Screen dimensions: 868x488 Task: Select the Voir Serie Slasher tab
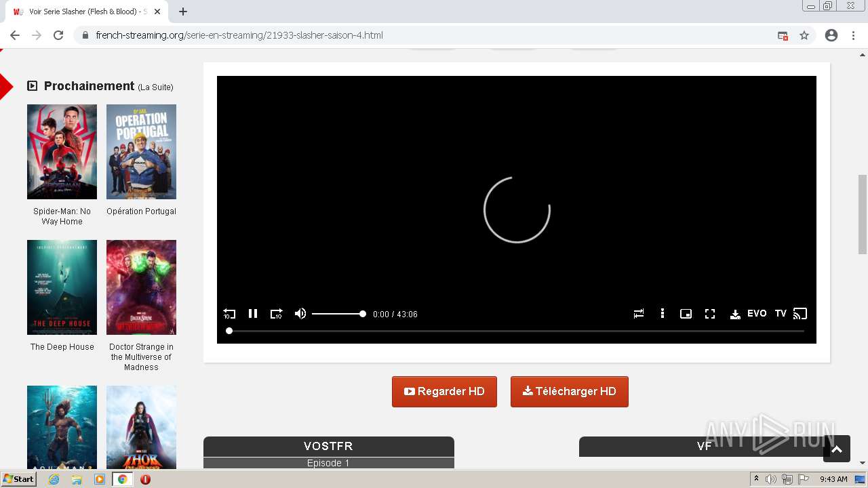(87, 12)
